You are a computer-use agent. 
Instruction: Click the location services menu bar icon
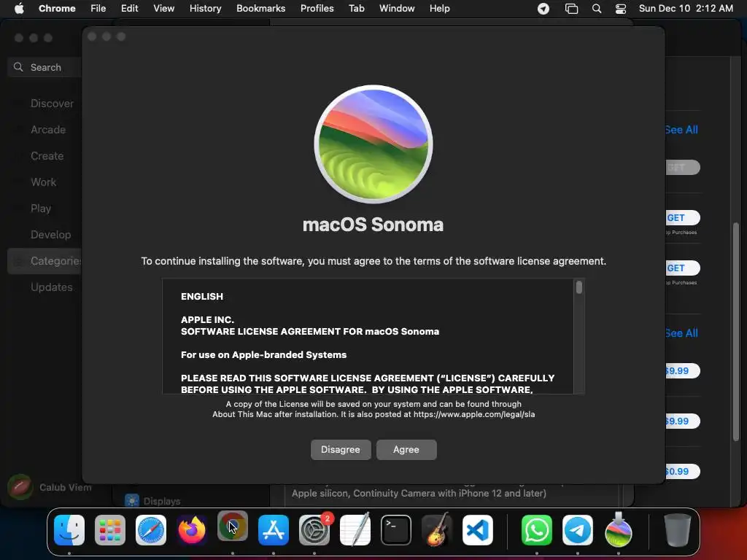(x=543, y=9)
